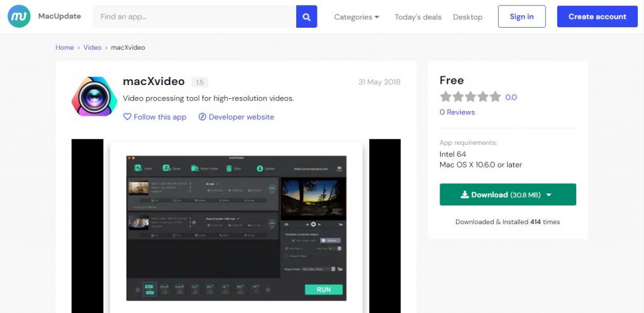
Task: Rate the app using the fifth star
Action: pyautogui.click(x=495, y=97)
